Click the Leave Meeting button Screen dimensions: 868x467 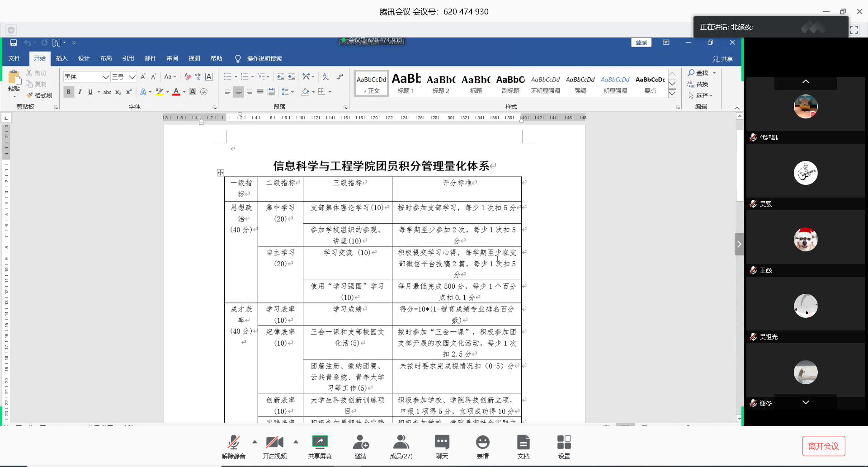(823, 446)
